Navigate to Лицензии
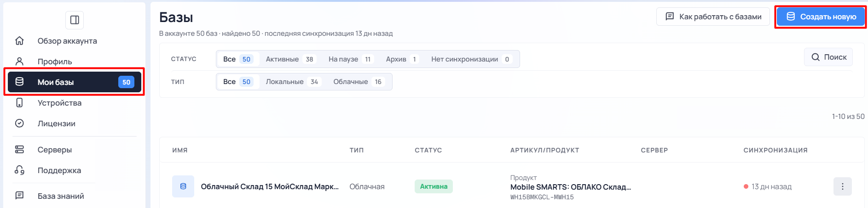The width and height of the screenshot is (868, 208). (x=56, y=124)
